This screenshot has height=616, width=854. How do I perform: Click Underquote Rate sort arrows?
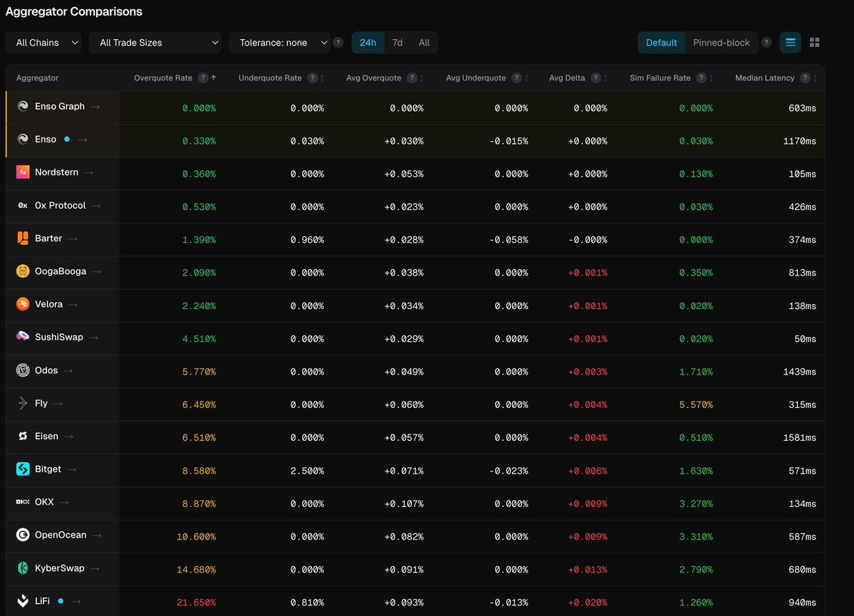point(323,78)
